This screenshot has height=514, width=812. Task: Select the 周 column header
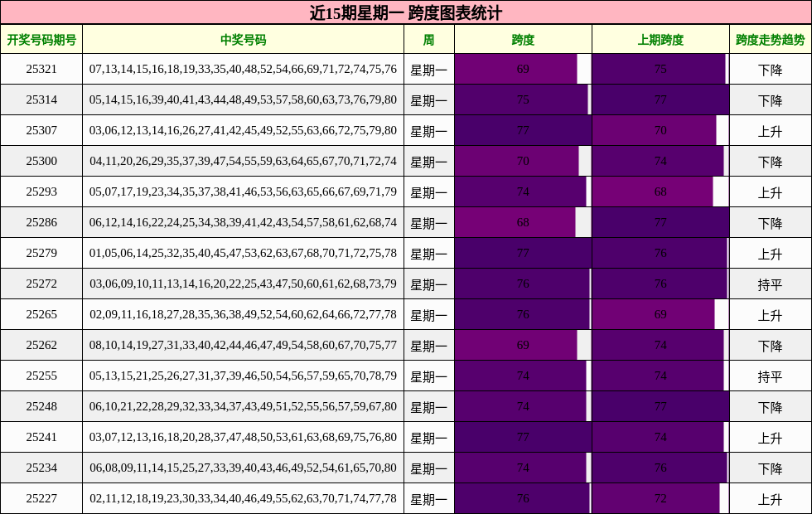pyautogui.click(x=428, y=37)
